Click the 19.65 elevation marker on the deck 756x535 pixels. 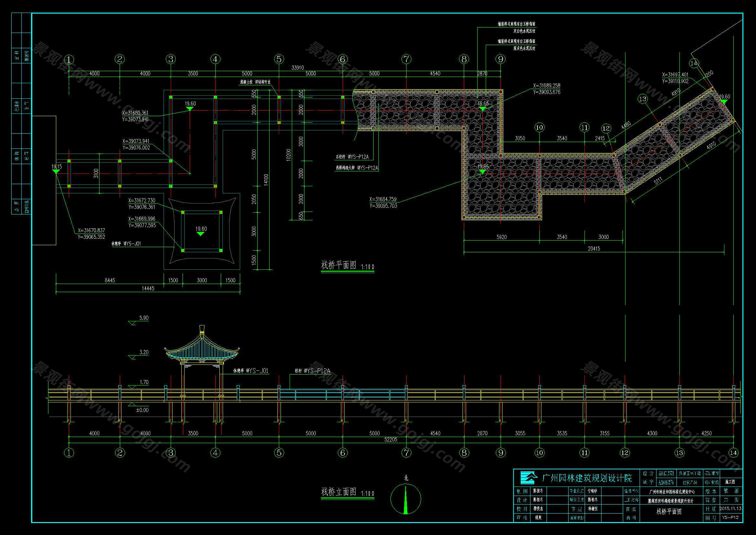(483, 172)
